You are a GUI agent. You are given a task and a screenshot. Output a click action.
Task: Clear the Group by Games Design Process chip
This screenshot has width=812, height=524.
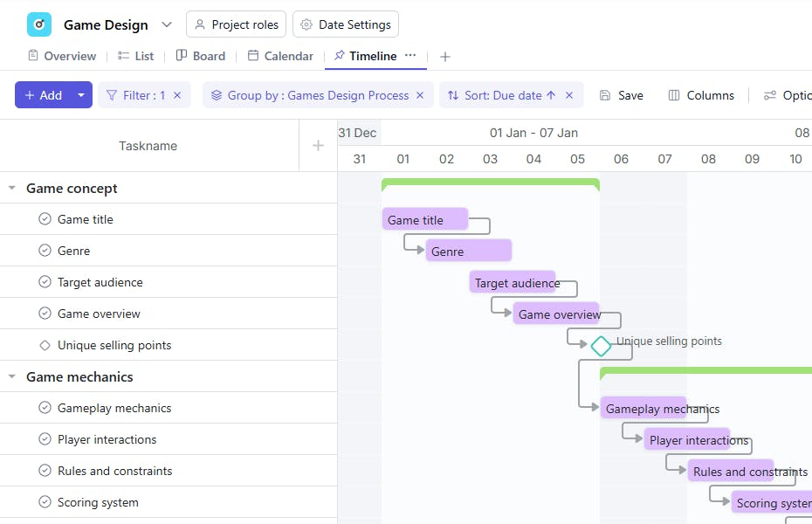[x=420, y=95]
